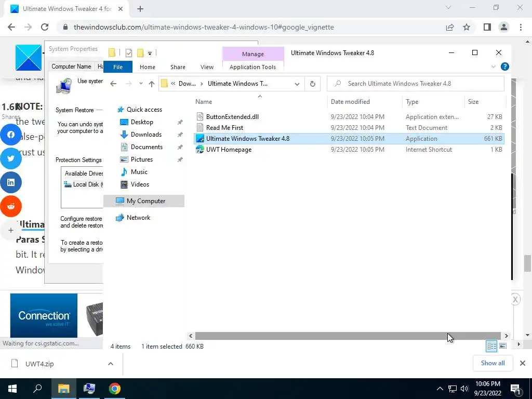Screen dimensions: 532x399
Task: Click the Dow... breadcrumb segment
Action: click(x=187, y=84)
